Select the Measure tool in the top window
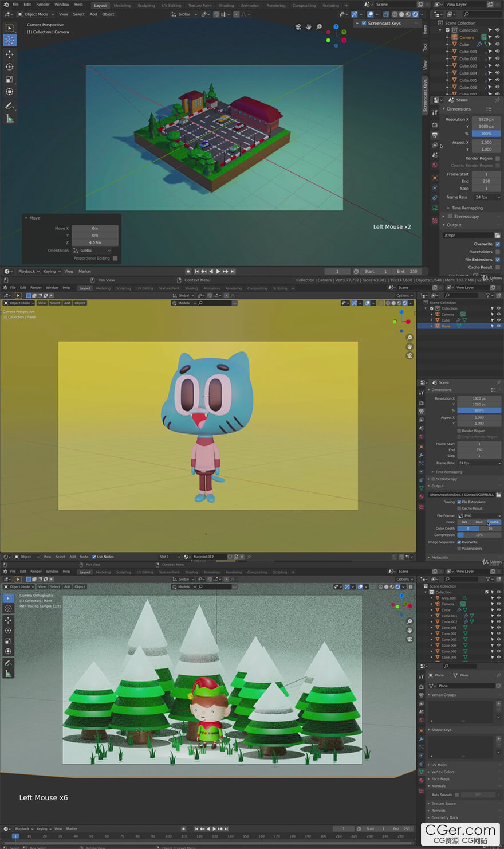Viewport: 504px width, 849px height. pos(9,119)
